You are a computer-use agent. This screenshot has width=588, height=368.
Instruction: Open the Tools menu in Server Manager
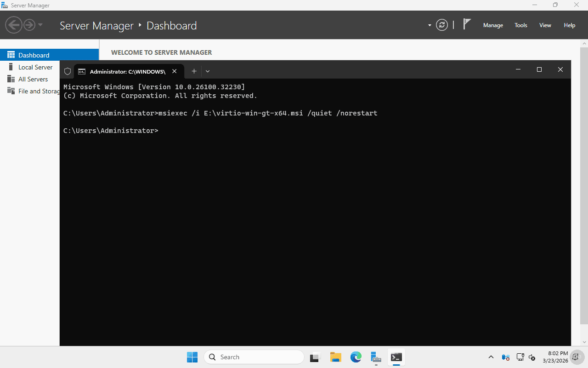tap(520, 25)
